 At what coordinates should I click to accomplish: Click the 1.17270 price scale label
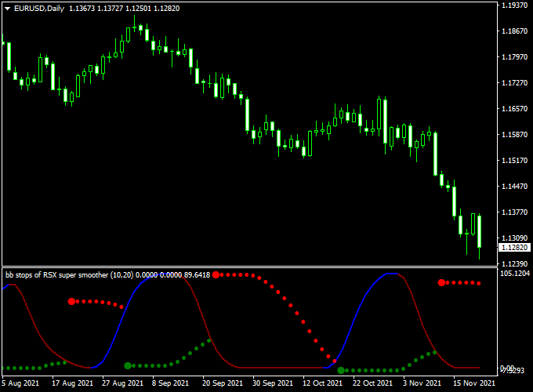point(515,83)
